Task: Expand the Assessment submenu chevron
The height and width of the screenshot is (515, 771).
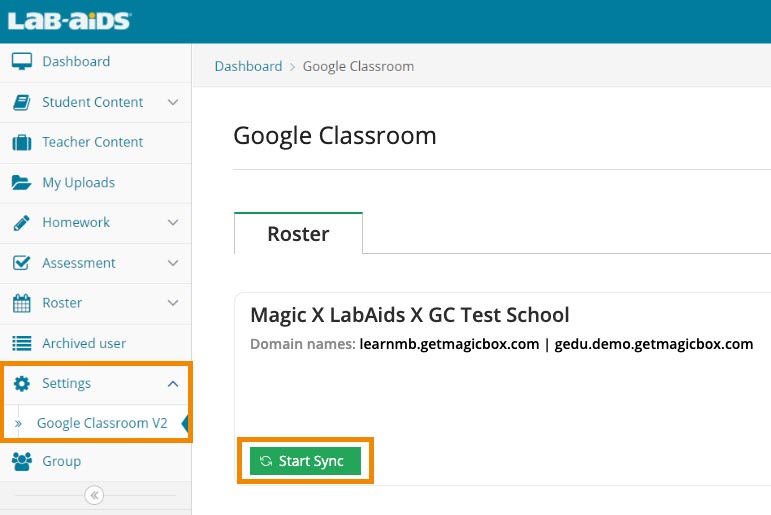Action: pos(173,263)
